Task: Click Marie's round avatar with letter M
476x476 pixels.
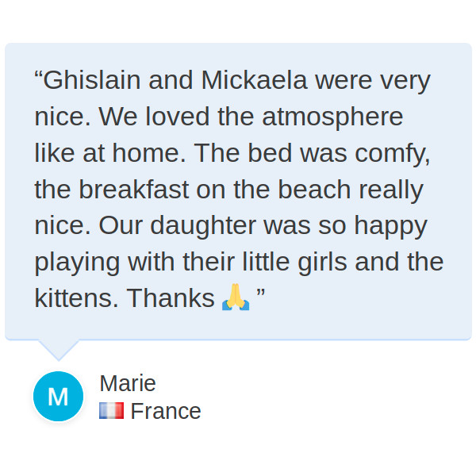Action: pos(58,397)
